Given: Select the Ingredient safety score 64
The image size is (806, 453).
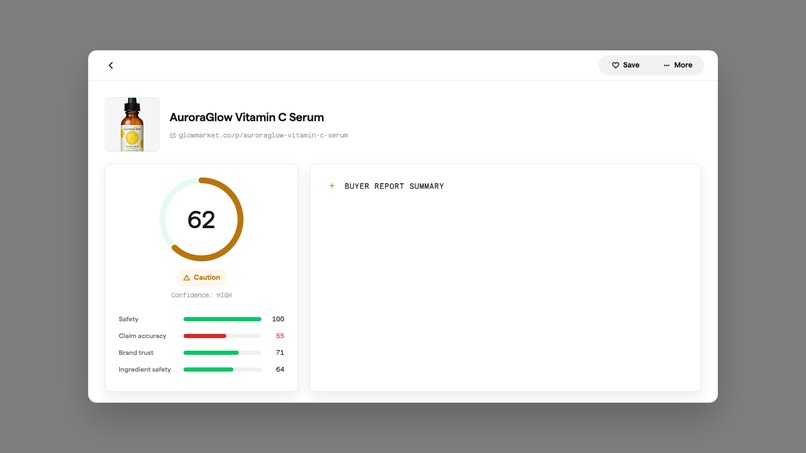Looking at the screenshot, I should pyautogui.click(x=280, y=370).
